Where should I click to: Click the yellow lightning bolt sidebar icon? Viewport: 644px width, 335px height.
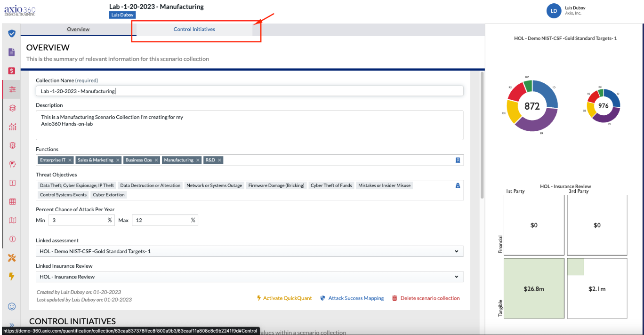click(12, 276)
